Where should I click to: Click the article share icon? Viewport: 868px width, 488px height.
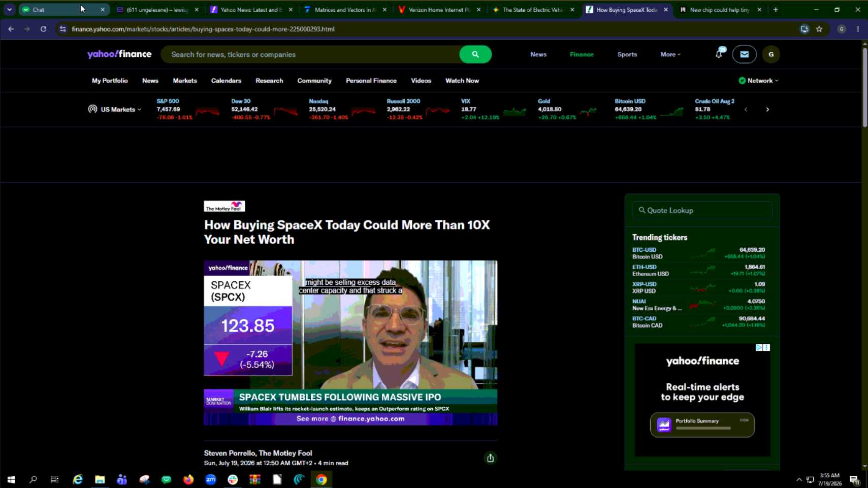click(x=490, y=458)
